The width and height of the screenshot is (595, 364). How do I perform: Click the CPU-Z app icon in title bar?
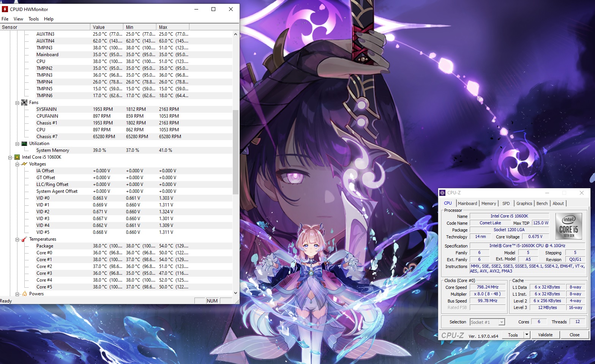click(442, 193)
